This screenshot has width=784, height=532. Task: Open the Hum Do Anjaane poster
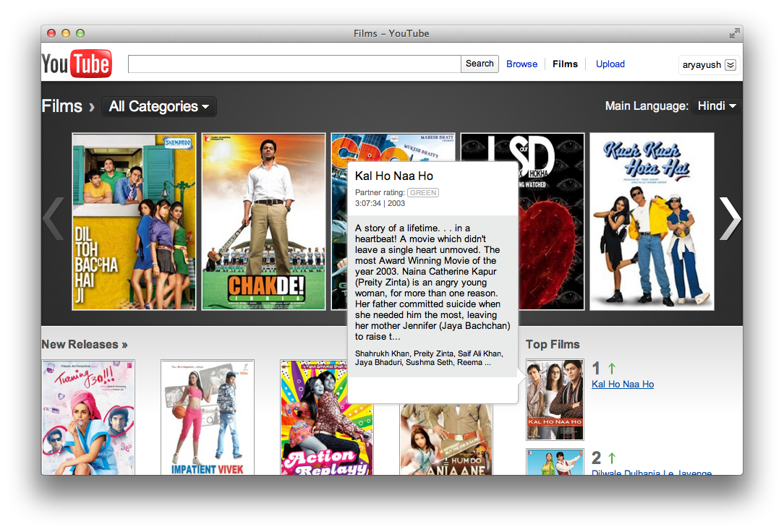click(446, 439)
